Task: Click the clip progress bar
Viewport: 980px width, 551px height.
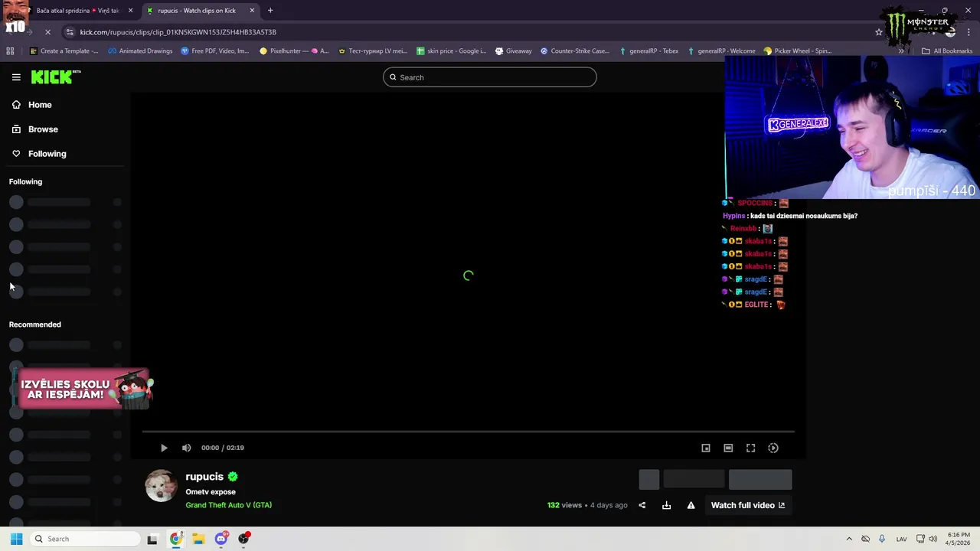Action: click(468, 432)
